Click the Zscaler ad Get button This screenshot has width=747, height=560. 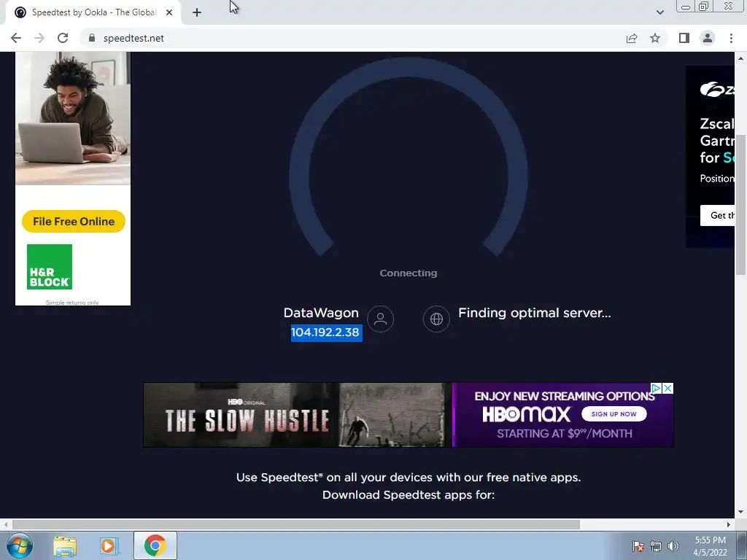pos(718,215)
